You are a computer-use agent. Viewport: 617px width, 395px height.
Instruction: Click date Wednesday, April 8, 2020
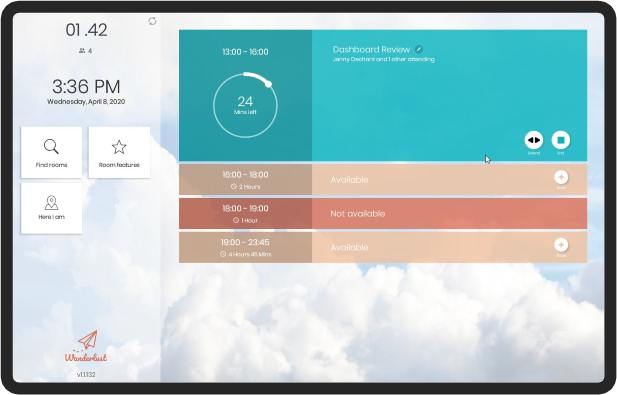tap(86, 102)
